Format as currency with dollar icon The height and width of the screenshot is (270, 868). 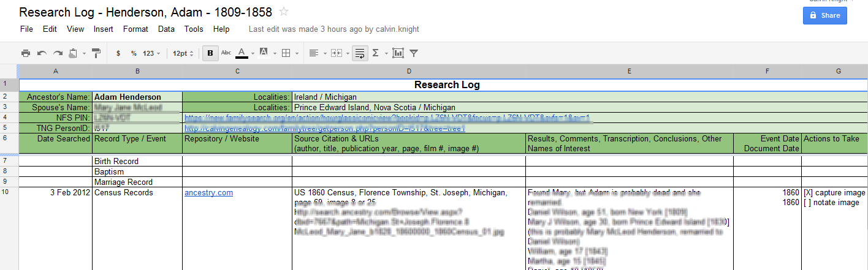coord(118,53)
